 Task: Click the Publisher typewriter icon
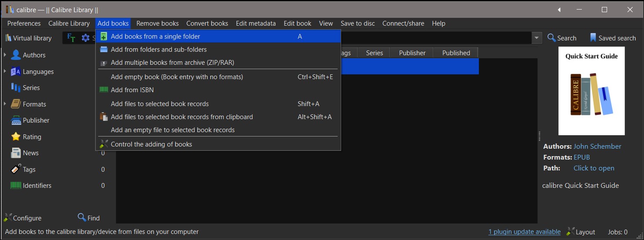[x=16, y=120]
